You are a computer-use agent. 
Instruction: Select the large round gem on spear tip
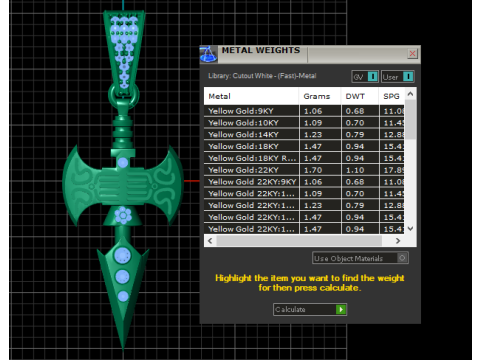[122, 256]
